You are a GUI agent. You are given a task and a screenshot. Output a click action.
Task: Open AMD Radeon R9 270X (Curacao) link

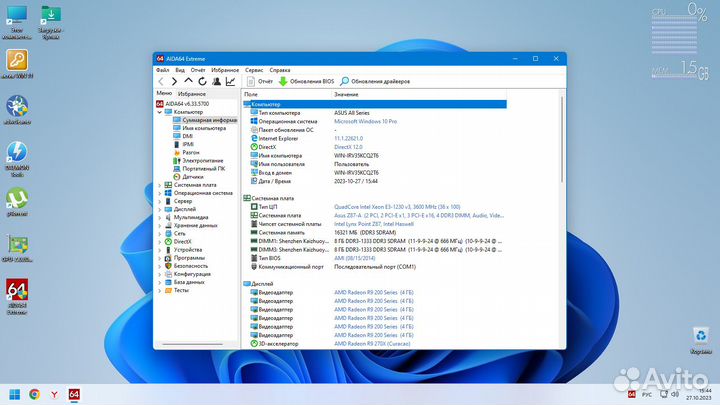[372, 344]
